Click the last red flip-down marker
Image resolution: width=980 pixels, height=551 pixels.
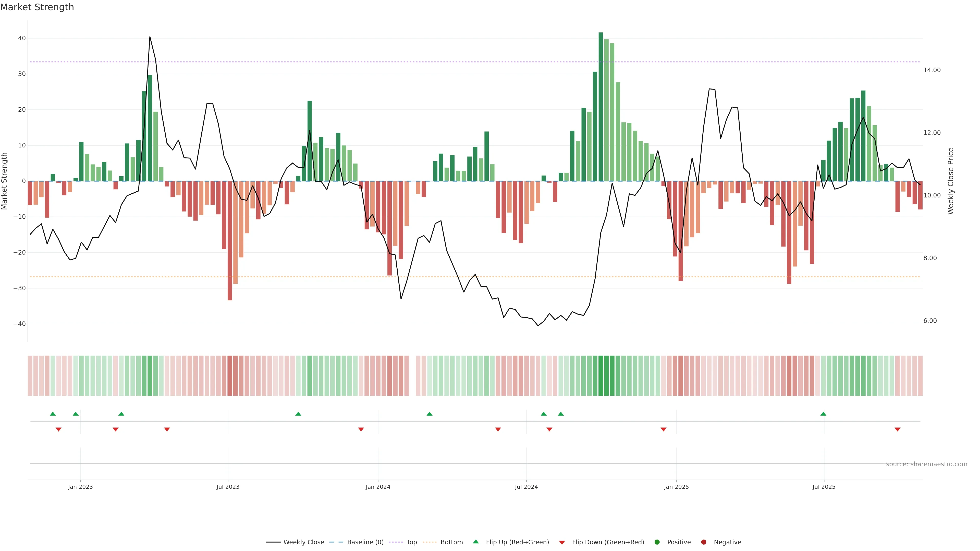click(898, 429)
